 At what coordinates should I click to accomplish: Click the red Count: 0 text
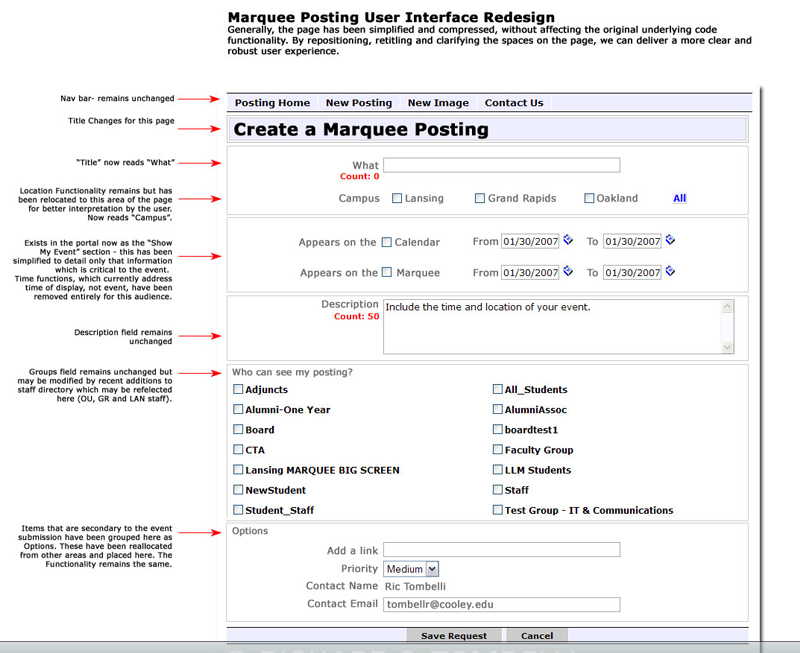click(x=360, y=176)
